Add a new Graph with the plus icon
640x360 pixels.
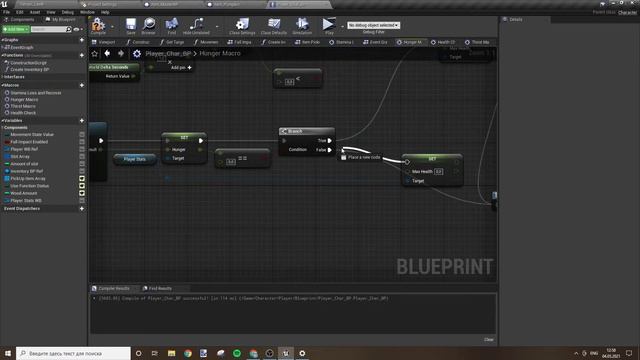click(x=82, y=40)
